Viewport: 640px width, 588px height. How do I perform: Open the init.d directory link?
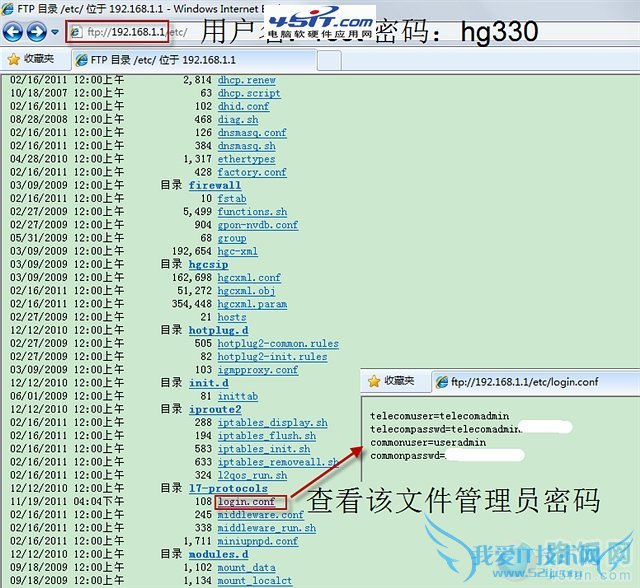209,383
